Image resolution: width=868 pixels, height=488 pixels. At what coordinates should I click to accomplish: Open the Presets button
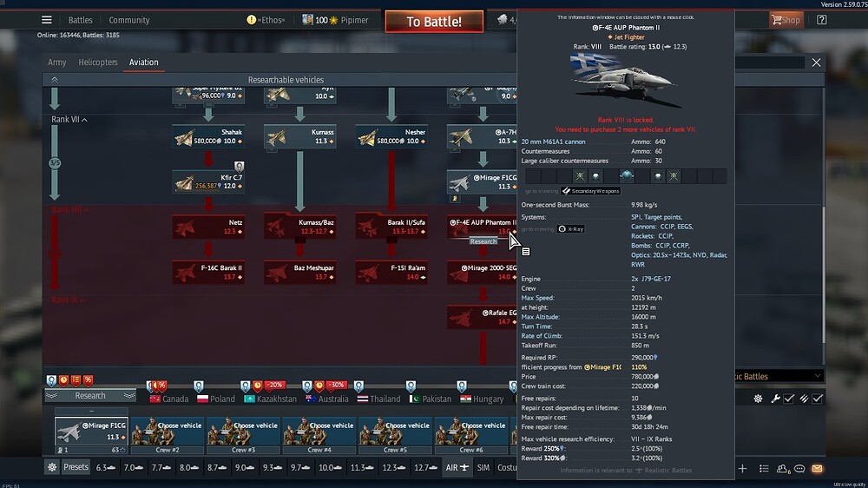(x=76, y=467)
